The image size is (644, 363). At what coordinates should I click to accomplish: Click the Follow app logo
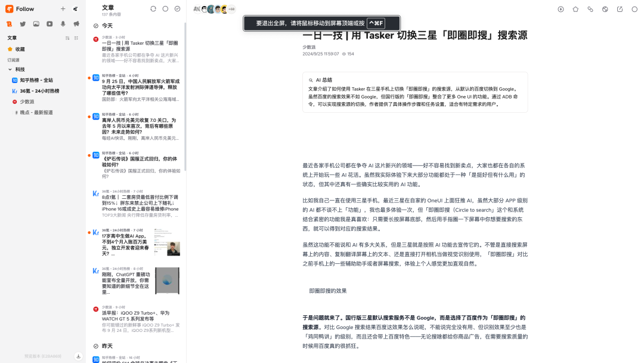[x=9, y=8]
